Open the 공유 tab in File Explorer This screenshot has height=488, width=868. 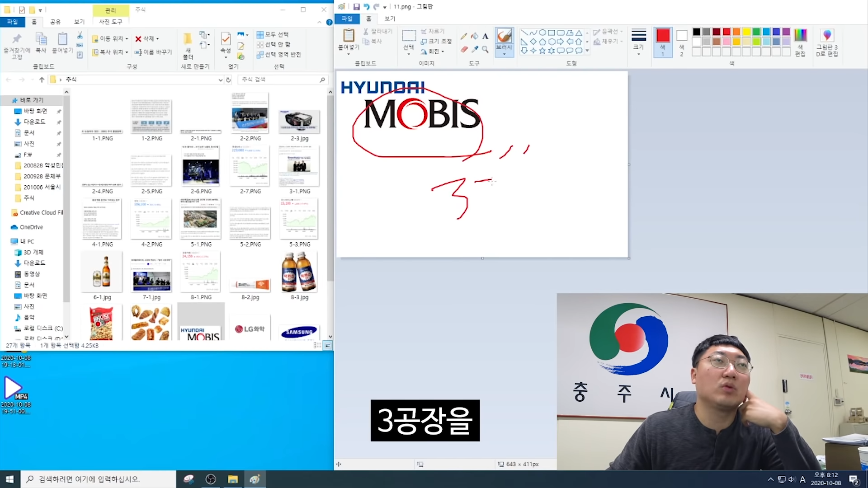(x=55, y=22)
